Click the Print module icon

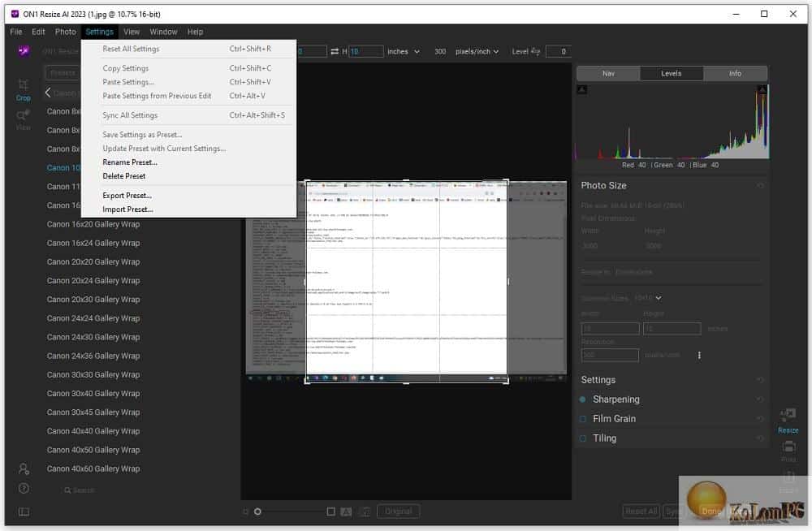[x=788, y=450]
